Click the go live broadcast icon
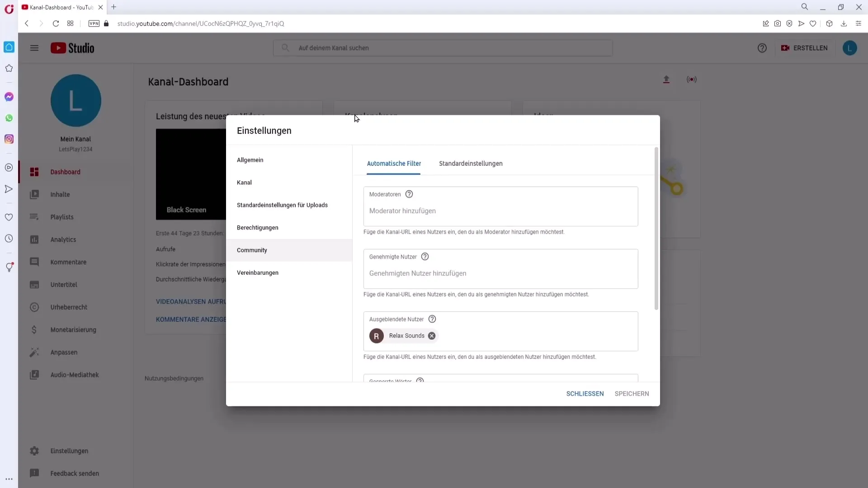 coord(692,80)
